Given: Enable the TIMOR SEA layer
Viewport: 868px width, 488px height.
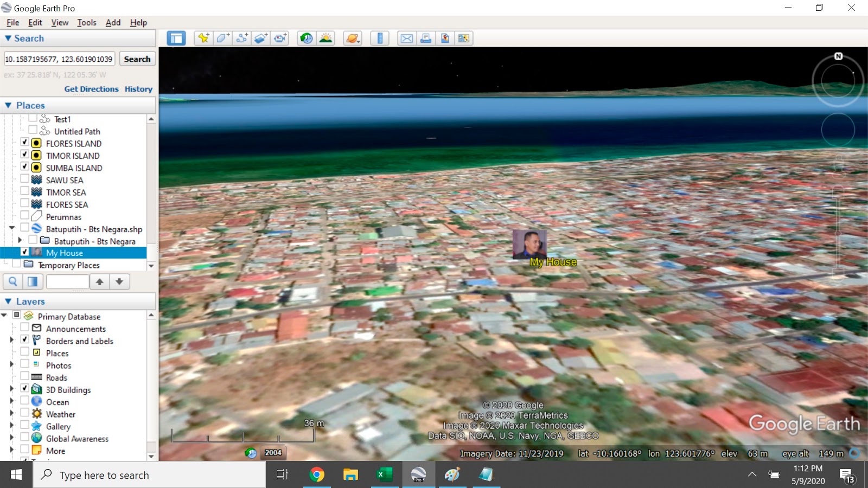Looking at the screenshot, I should click(x=24, y=192).
